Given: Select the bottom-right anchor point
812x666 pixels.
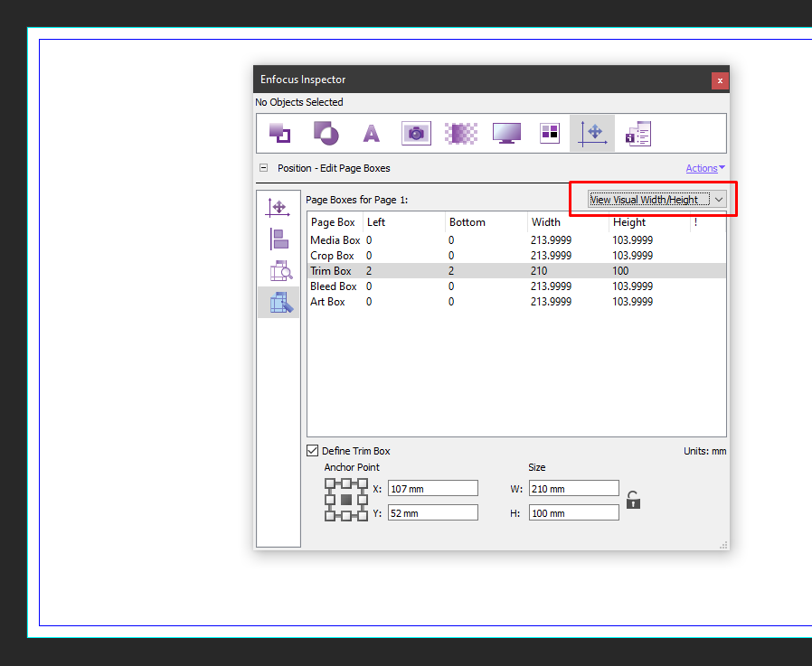Looking at the screenshot, I should click(x=363, y=516).
